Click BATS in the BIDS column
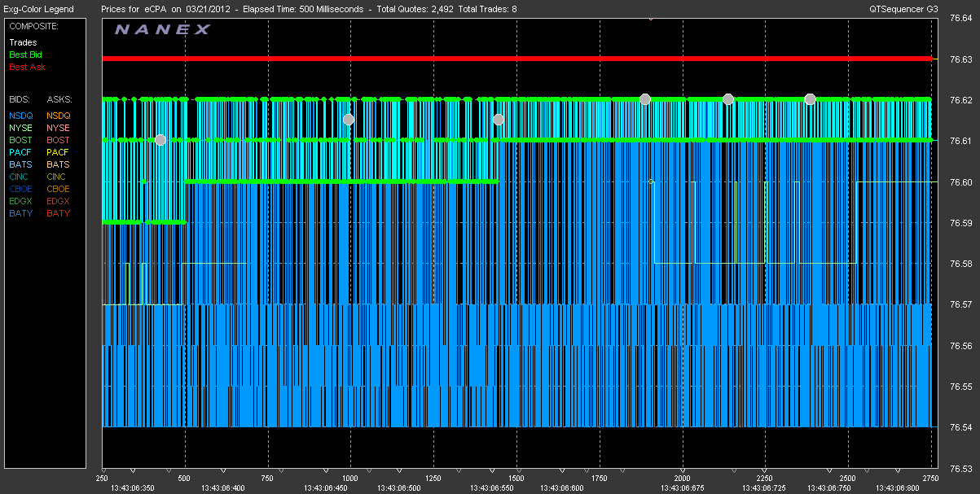This screenshot has width=980, height=494. pos(21,164)
